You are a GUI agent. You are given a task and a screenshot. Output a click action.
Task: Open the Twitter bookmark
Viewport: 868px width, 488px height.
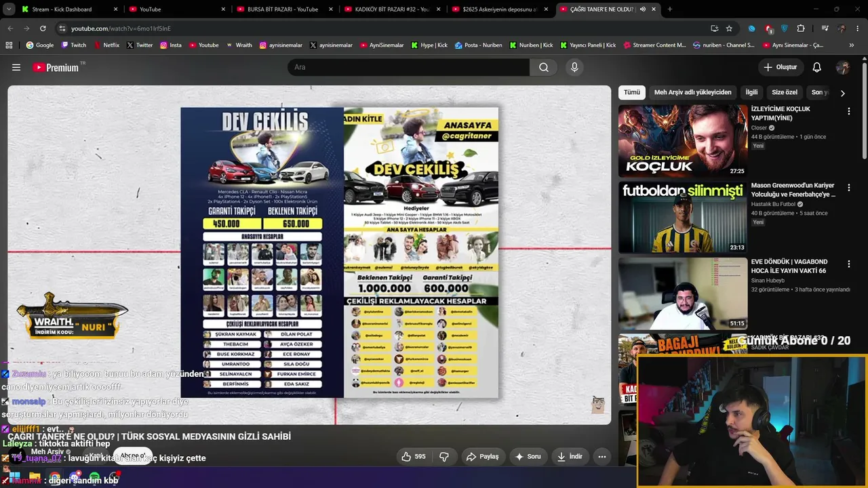pyautogui.click(x=140, y=45)
